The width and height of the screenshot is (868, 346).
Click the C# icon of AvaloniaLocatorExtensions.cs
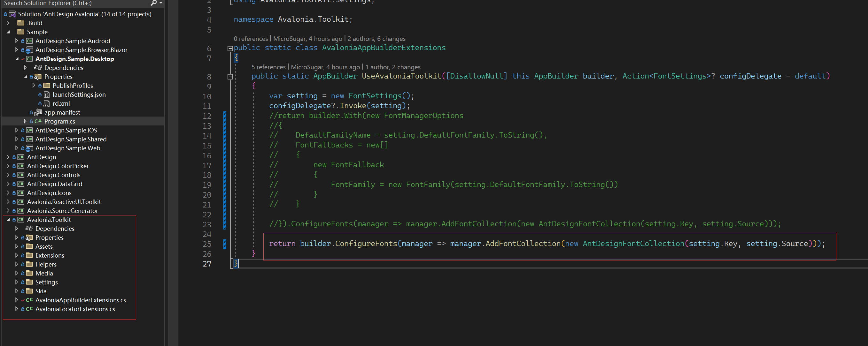click(x=29, y=309)
